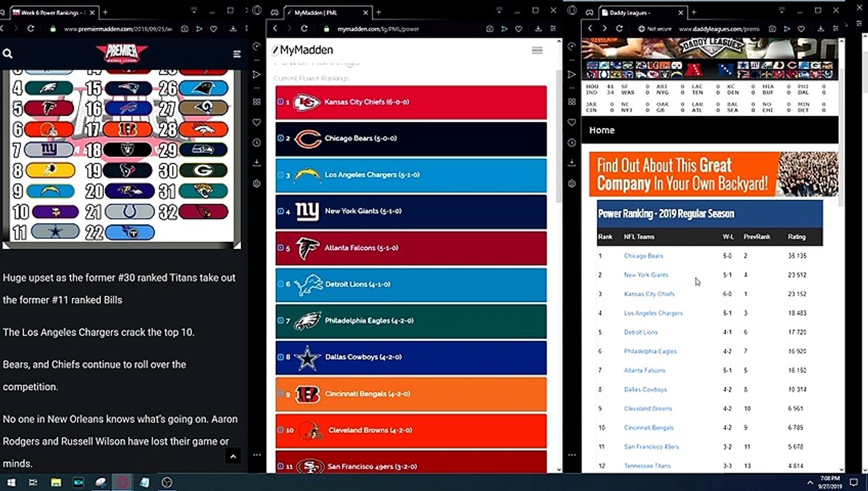Go forward in the Daddy Leagues window

605,29
